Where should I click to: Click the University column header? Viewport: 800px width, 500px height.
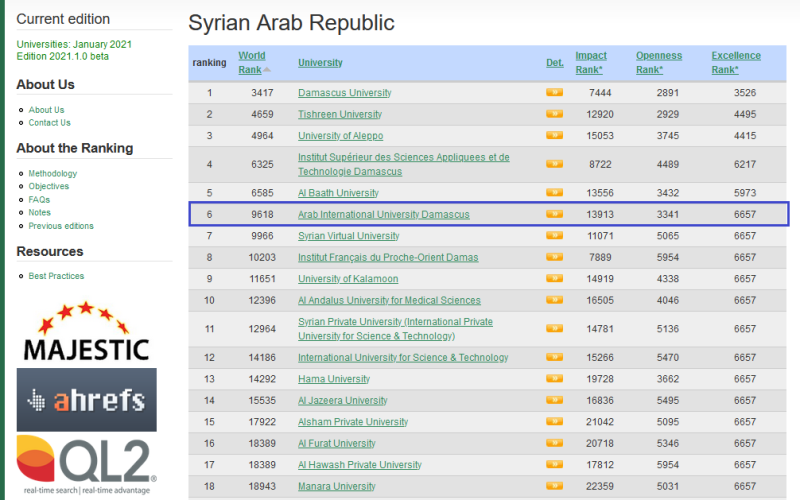320,63
